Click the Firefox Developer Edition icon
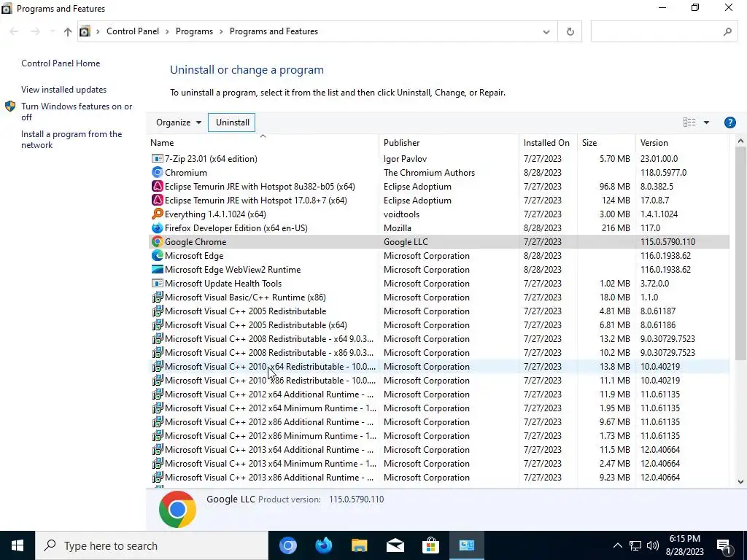Screen dimensions: 747x560 [158, 227]
